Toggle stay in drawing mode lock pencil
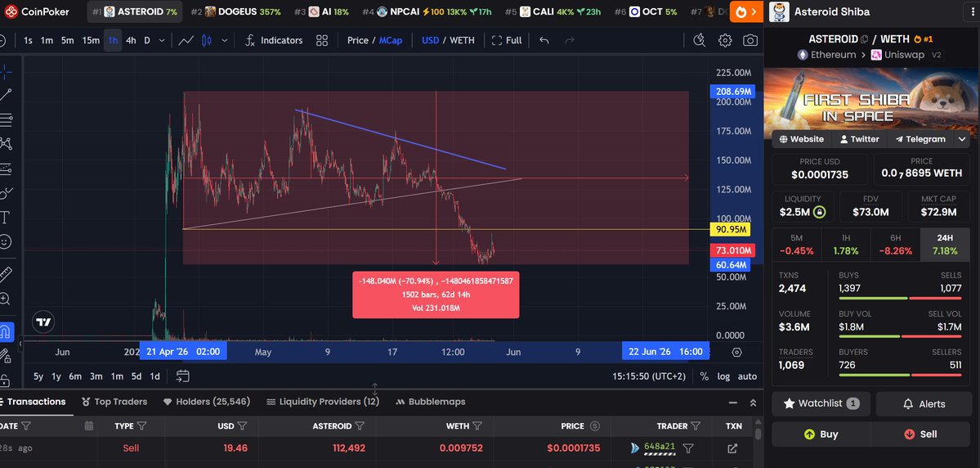 click(x=6, y=355)
